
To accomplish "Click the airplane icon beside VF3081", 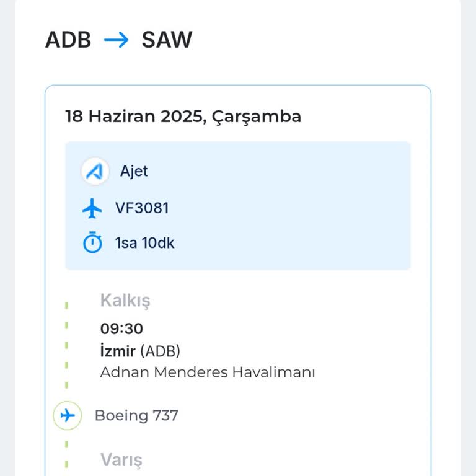I will [x=92, y=208].
